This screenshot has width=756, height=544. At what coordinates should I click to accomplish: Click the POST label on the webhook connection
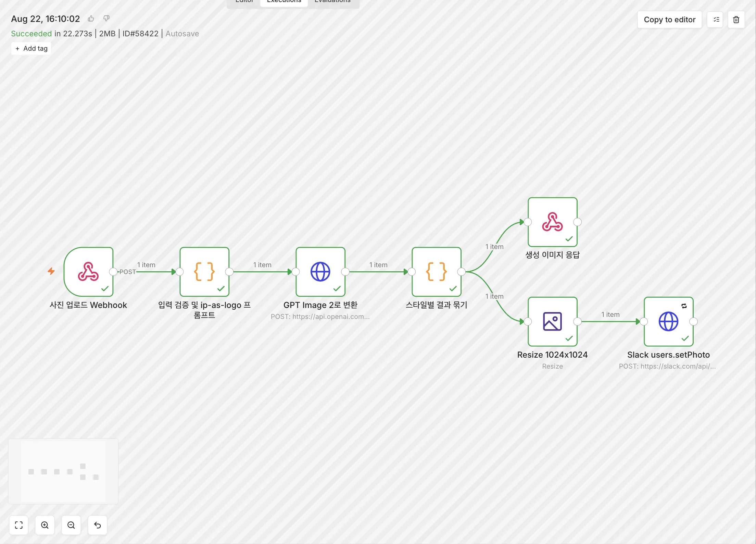click(x=127, y=272)
